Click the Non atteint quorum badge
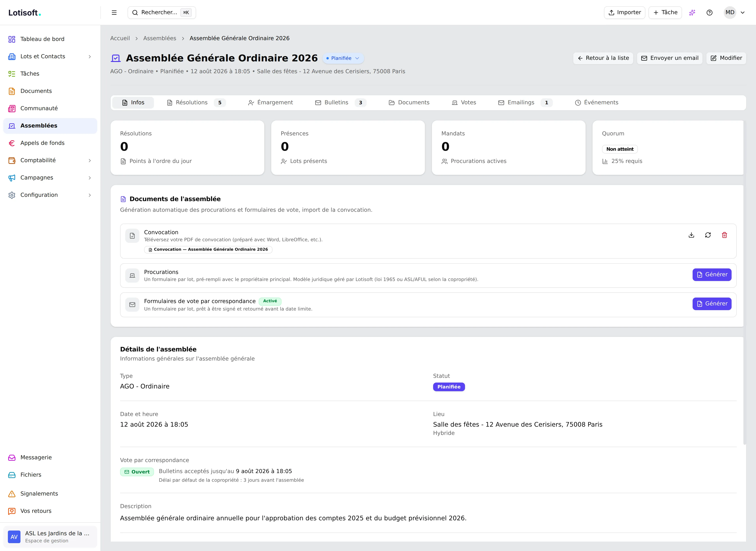 point(620,149)
